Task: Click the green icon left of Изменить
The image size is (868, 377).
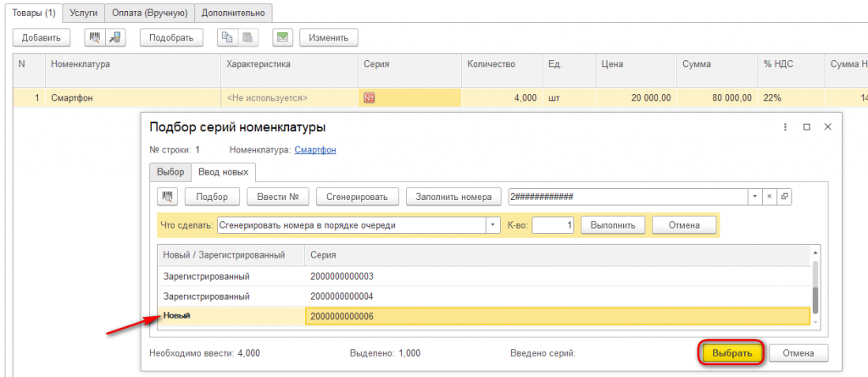Action: [x=283, y=37]
